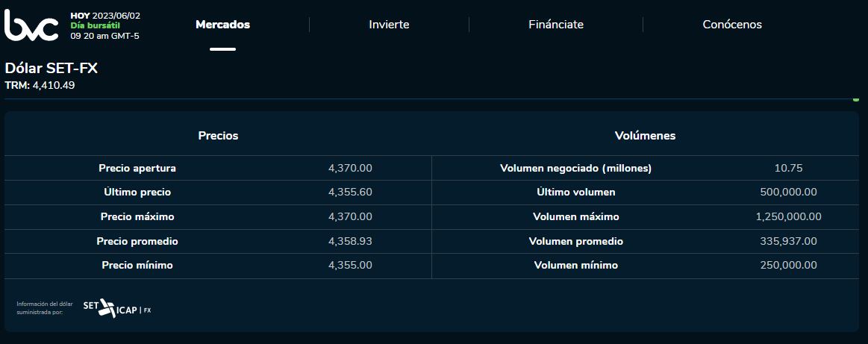Click the Último precio value 4,355.60
The image size is (868, 344).
(350, 193)
